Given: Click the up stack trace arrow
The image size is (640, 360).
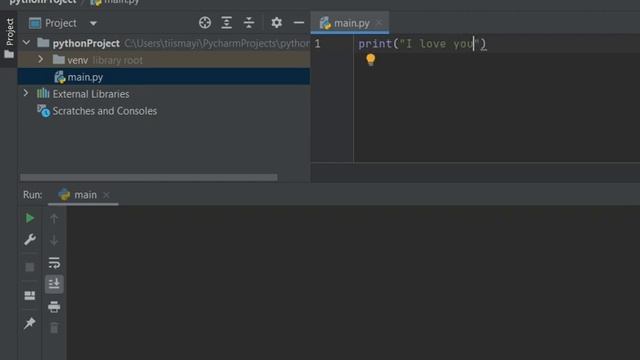Looking at the screenshot, I should coord(54,218).
